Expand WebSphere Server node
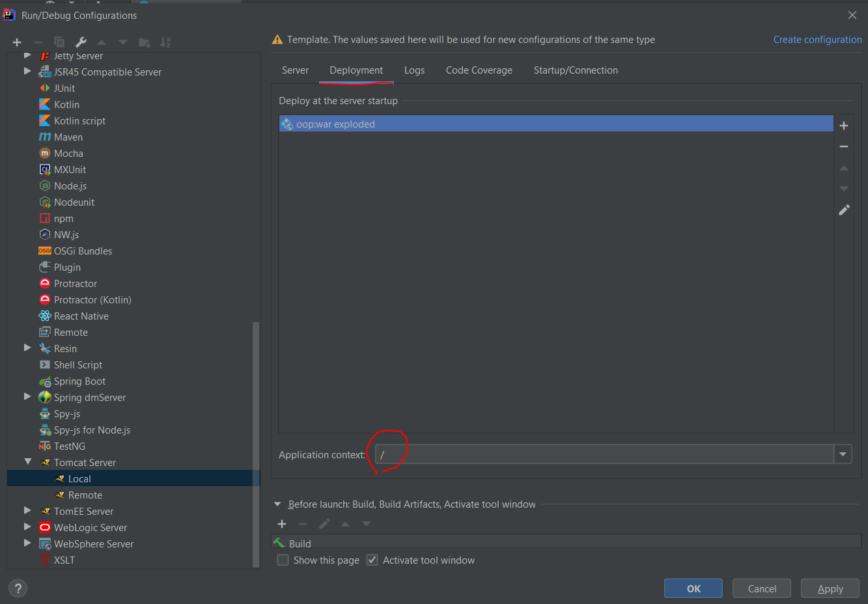Viewport: 868px width, 604px height. tap(27, 543)
